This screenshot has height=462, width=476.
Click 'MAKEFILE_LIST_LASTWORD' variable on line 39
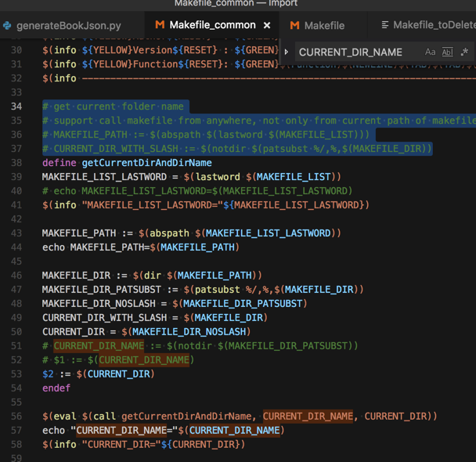(x=104, y=177)
